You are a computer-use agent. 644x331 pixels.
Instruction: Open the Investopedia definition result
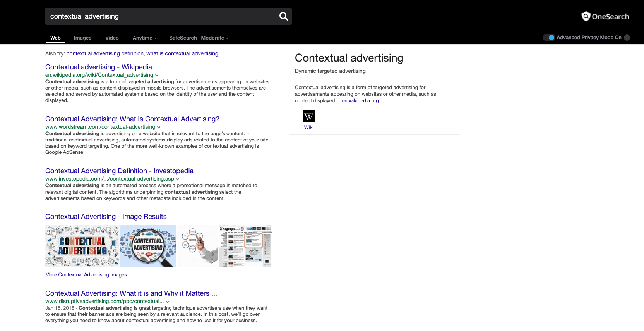119,171
